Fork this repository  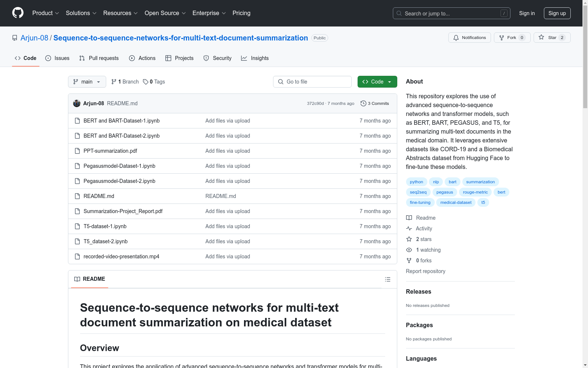(x=512, y=38)
